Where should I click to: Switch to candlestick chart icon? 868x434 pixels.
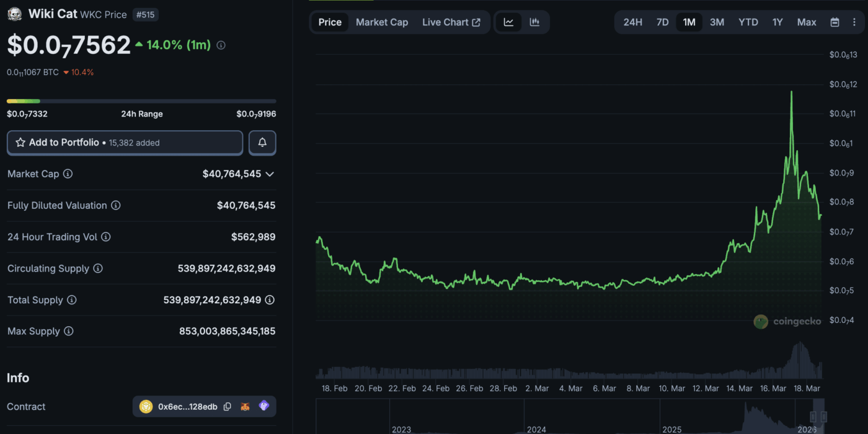click(534, 22)
